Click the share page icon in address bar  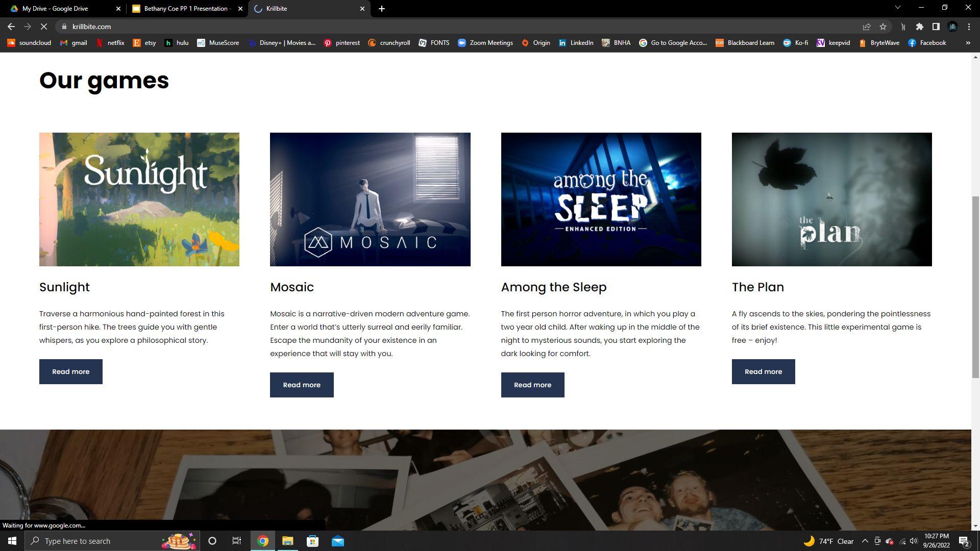[866, 27]
